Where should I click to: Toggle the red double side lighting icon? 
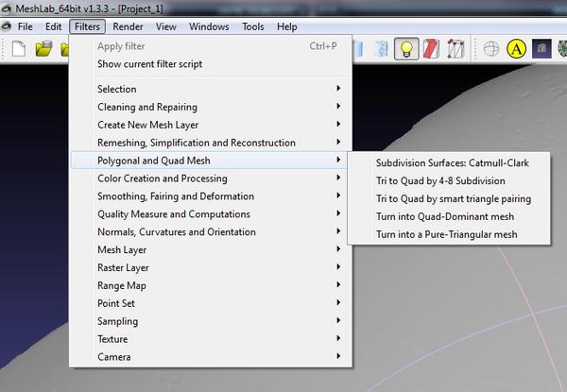pyautogui.click(x=431, y=48)
